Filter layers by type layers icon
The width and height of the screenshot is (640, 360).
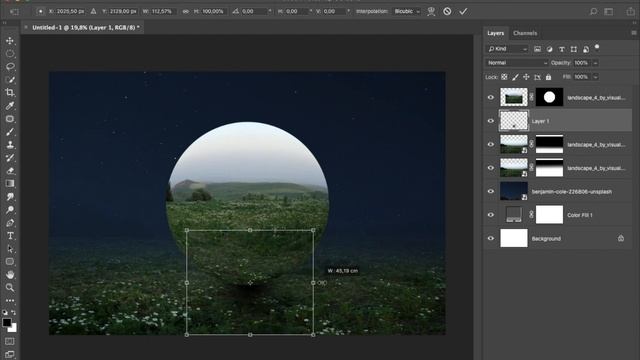[562, 49]
